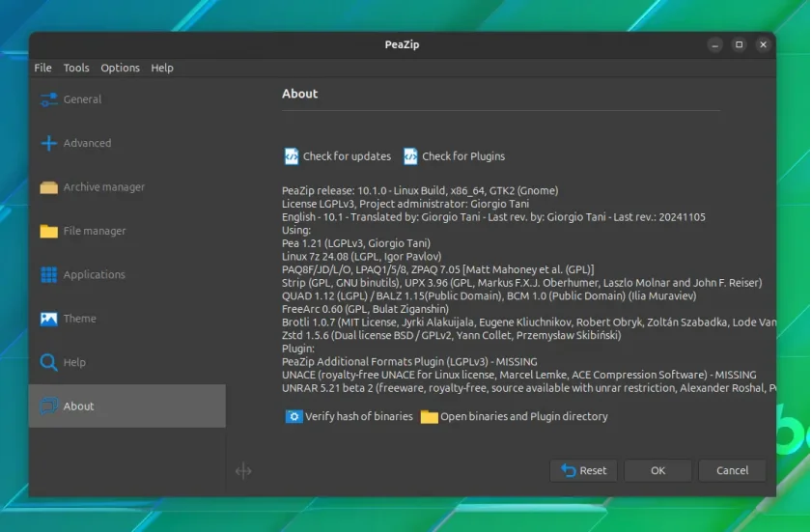
Task: Click the PeaZip Additional Formats Plugin line
Action: [x=409, y=362]
